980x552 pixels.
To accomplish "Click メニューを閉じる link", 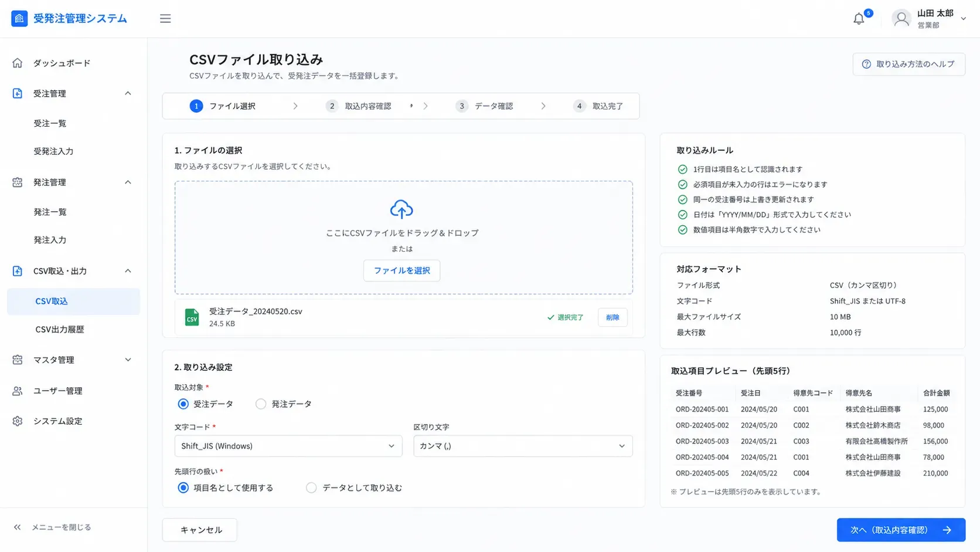I will (61, 527).
